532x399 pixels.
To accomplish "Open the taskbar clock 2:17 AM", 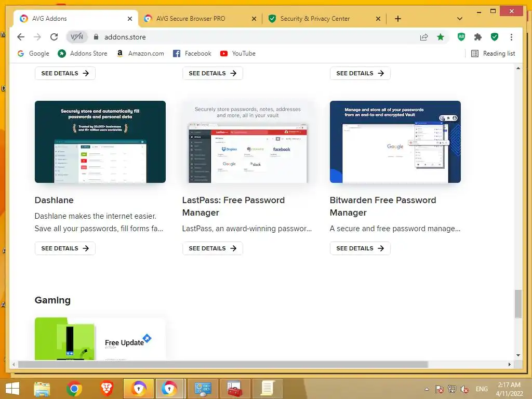I will pos(509,389).
